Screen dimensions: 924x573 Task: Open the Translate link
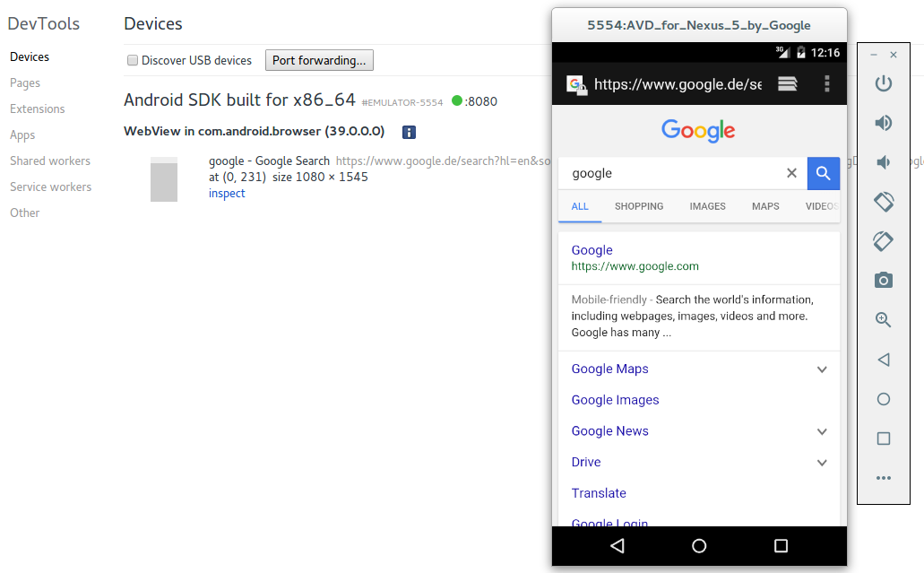(x=599, y=493)
